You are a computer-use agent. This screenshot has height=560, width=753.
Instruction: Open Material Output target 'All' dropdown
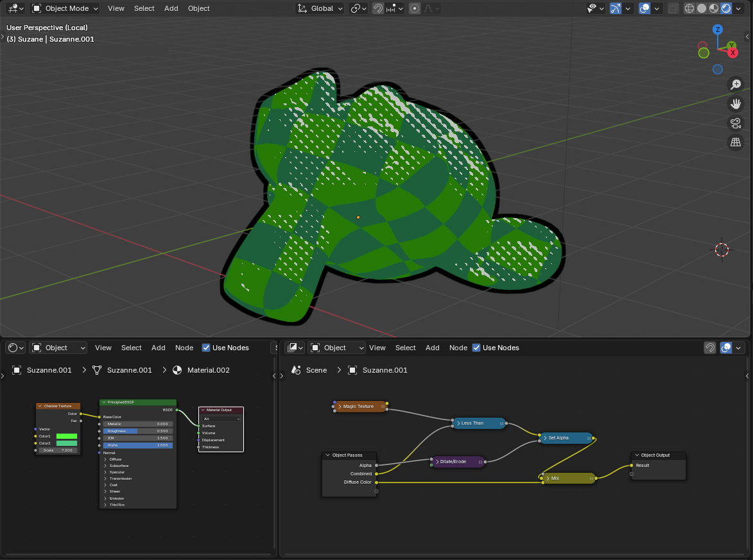pyautogui.click(x=221, y=419)
